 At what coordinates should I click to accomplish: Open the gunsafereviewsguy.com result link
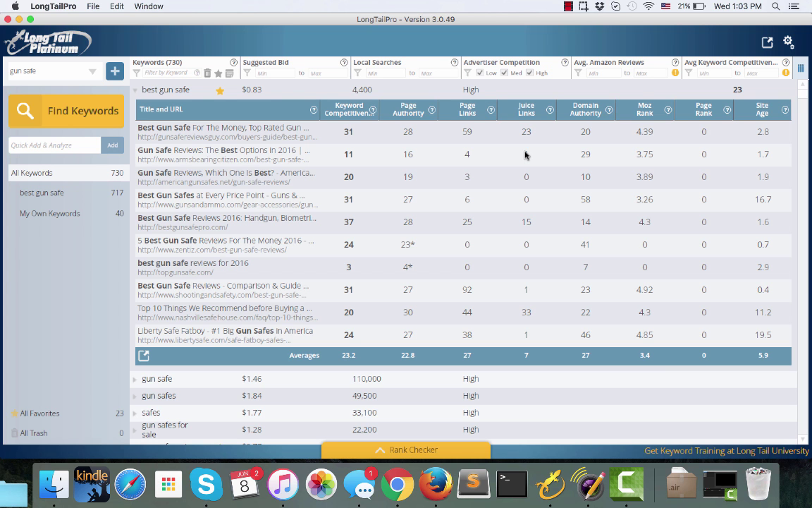coord(228,138)
